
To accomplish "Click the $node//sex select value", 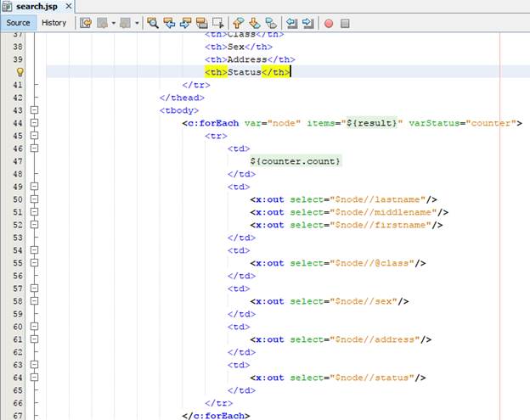I will coord(364,301).
